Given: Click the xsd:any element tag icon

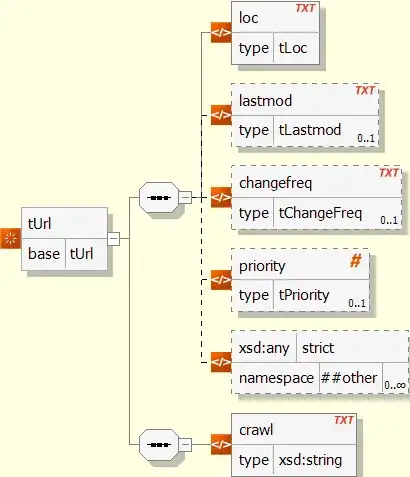Looking at the screenshot, I should pos(221,362).
